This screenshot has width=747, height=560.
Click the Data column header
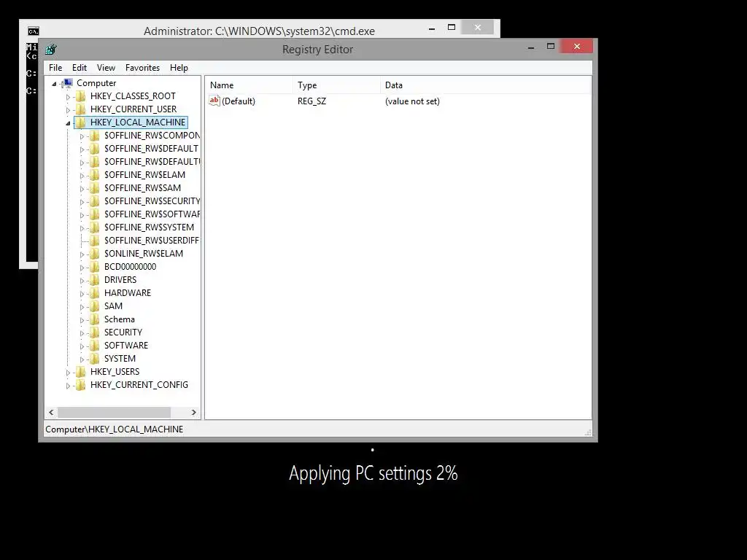click(486, 85)
